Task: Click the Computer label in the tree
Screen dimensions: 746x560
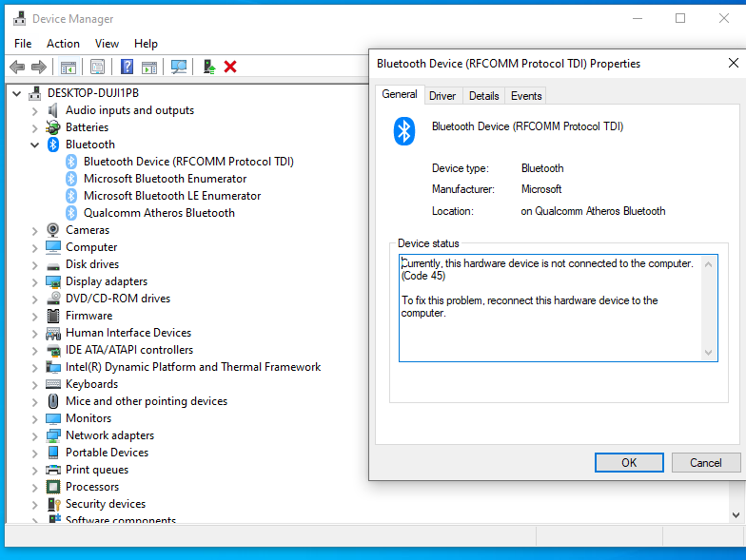Action: point(91,247)
